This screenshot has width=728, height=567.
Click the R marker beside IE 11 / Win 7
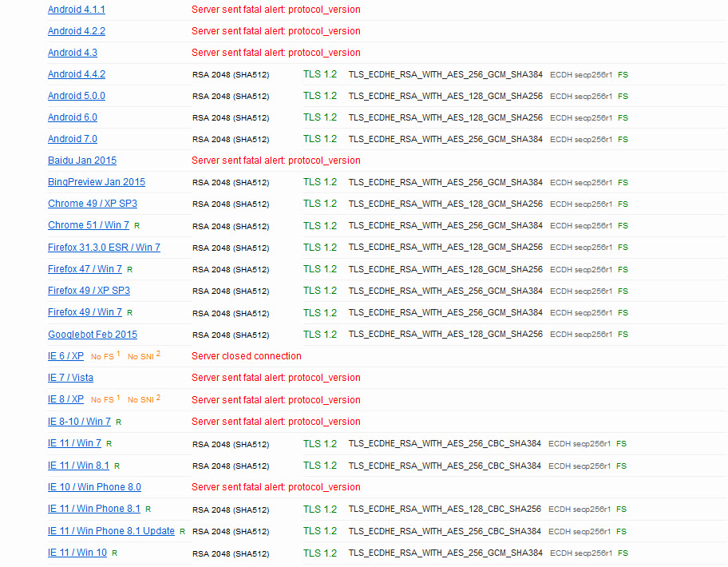[x=109, y=444]
